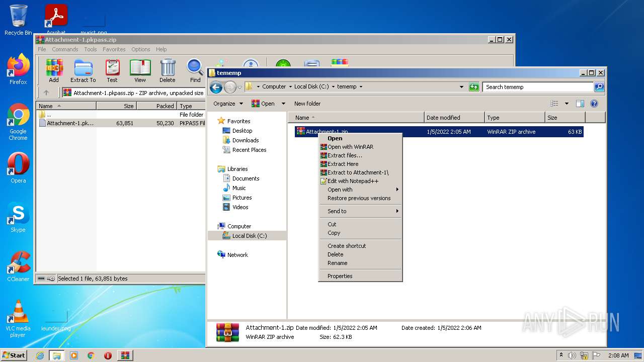Screen dimensions: 644x362
Task: Open Opera desktop shortcut
Action: (18, 168)
